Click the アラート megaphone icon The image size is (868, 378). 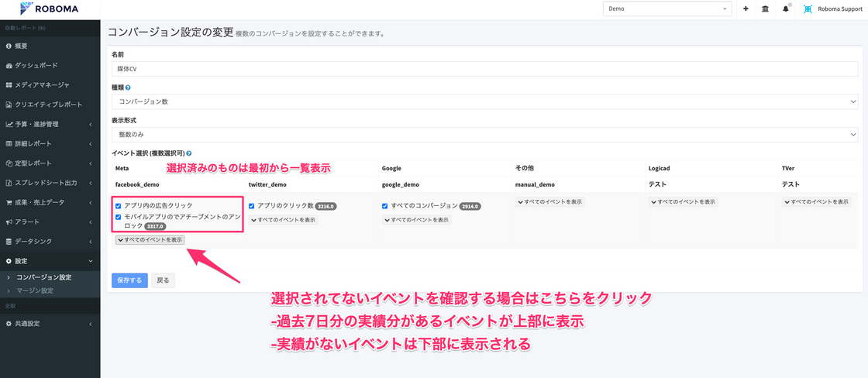(x=9, y=222)
